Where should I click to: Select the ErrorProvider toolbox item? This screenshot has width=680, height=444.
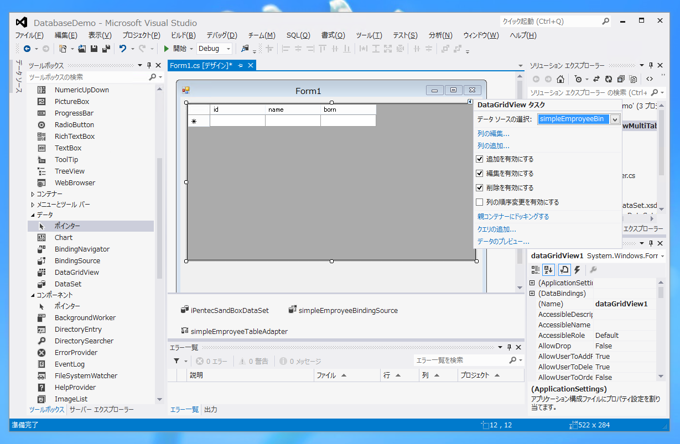tap(75, 353)
